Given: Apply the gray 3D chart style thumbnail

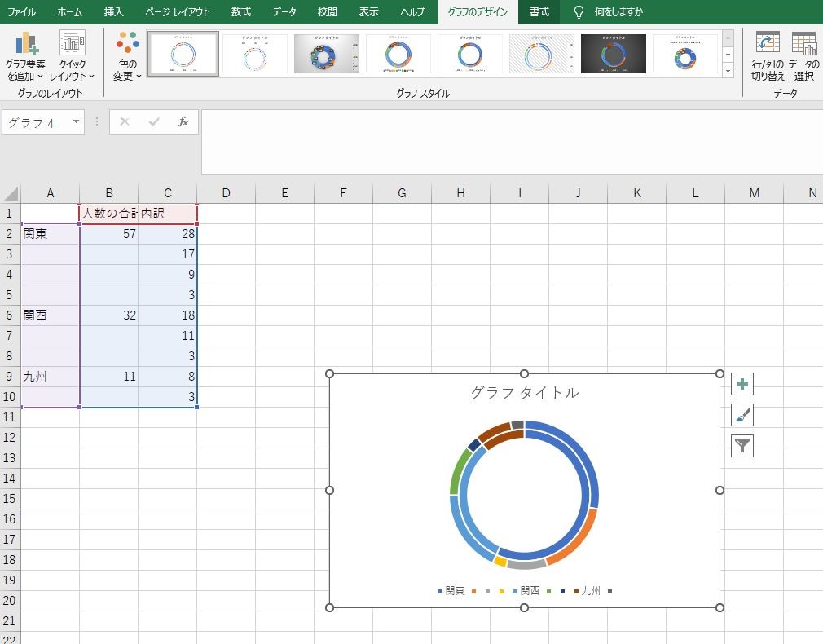Looking at the screenshot, I should (327, 54).
